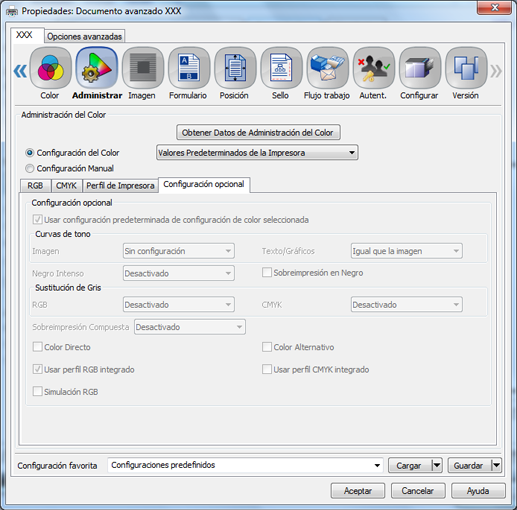Open the Formulario icon
Image resolution: width=517 pixels, height=510 pixels.
(x=189, y=68)
